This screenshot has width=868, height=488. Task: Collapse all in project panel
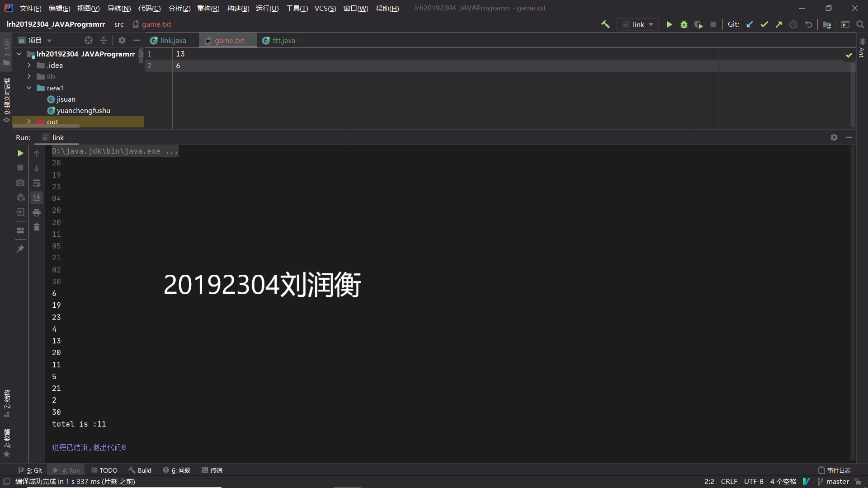click(104, 40)
